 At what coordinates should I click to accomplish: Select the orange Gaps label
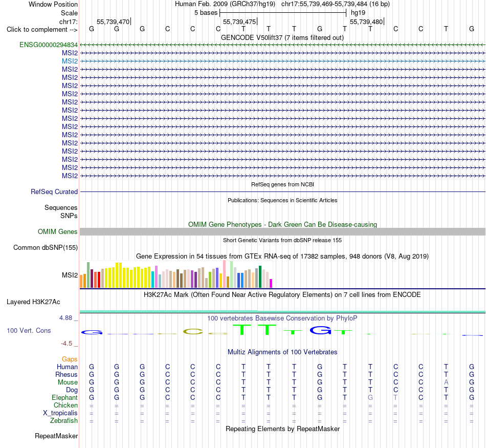tap(70, 359)
